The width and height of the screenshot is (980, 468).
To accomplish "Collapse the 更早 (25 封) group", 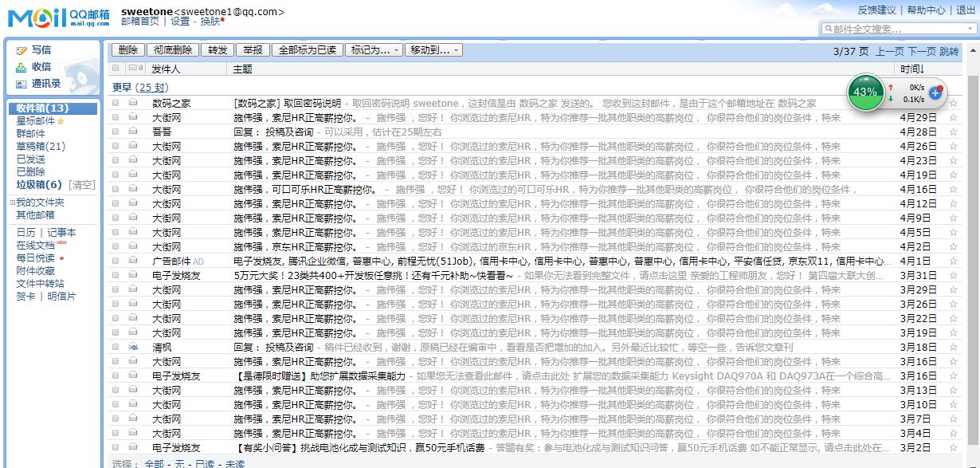I will coord(140,88).
